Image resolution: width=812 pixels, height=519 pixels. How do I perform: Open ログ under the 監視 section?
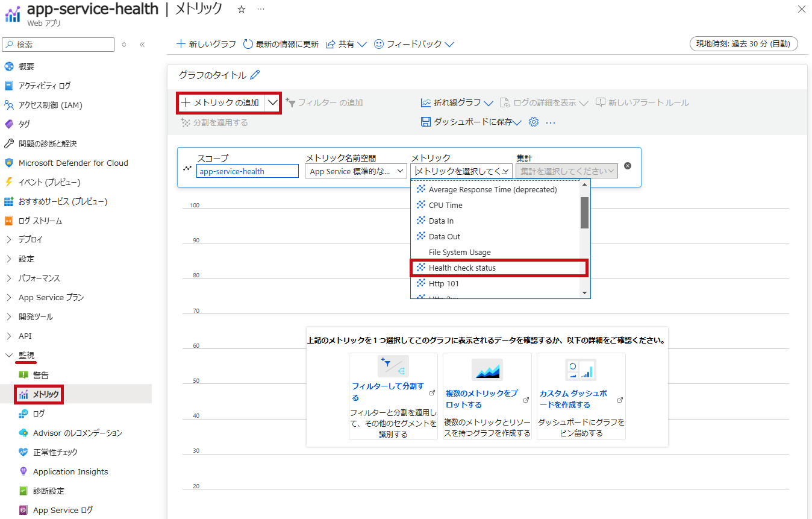click(39, 414)
